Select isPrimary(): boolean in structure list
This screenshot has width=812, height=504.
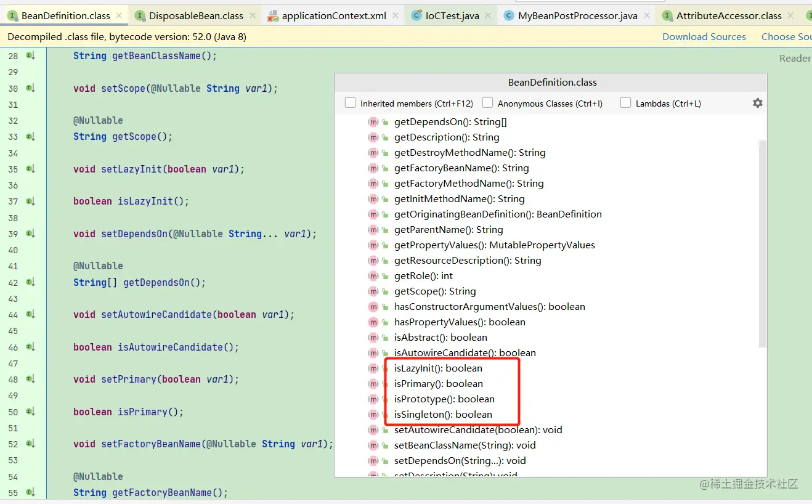click(439, 384)
